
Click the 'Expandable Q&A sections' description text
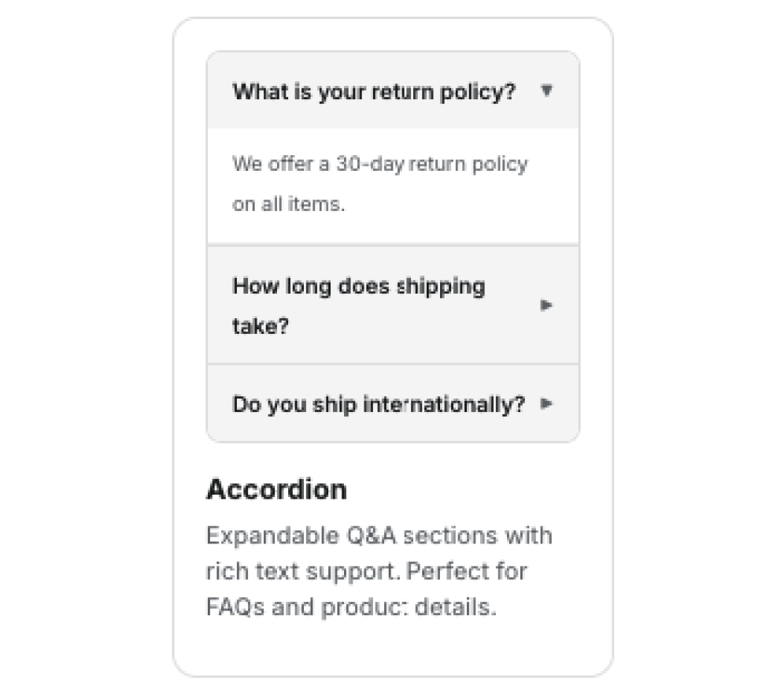[x=379, y=536]
